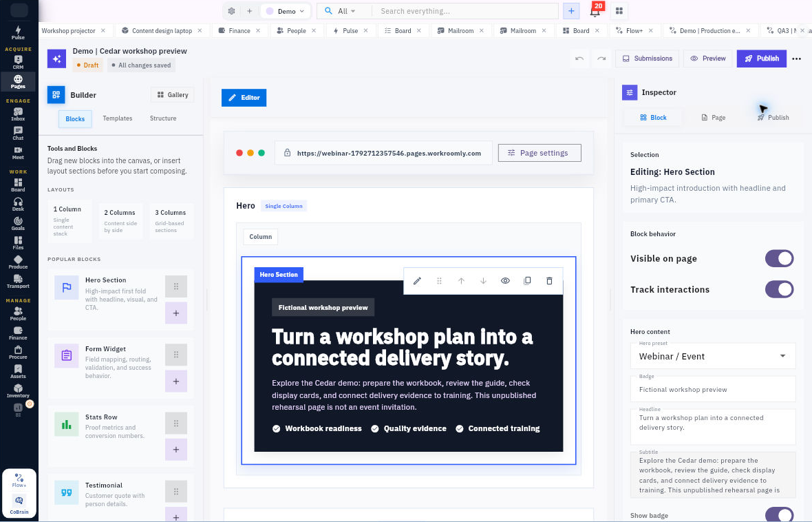Image resolution: width=812 pixels, height=522 pixels.
Task: Open the Hero preset Webinar / Event dropdown
Action: [x=713, y=356]
